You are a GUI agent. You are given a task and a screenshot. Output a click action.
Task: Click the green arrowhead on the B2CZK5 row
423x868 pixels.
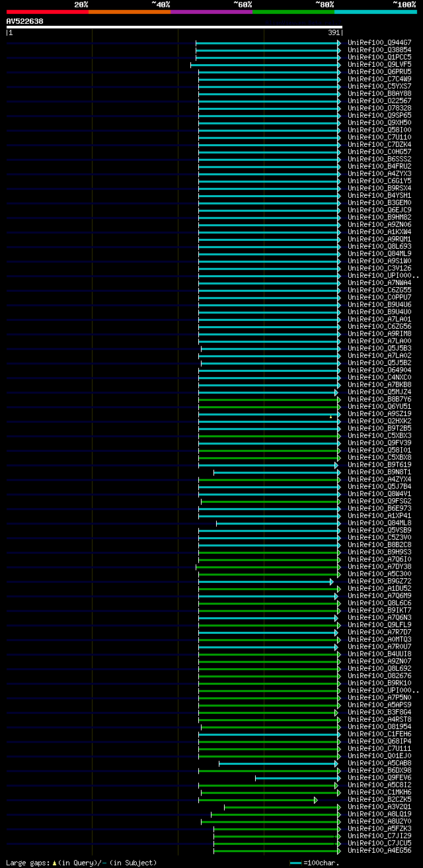point(316,800)
